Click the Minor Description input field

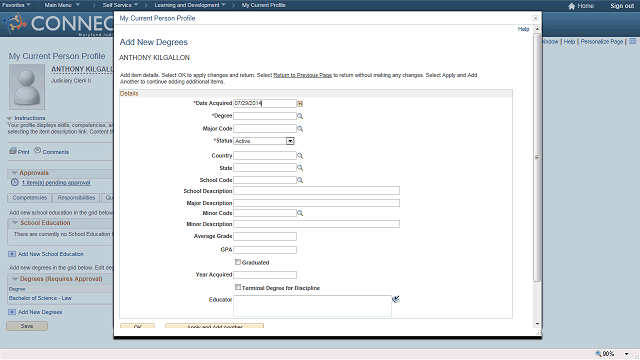pos(316,224)
